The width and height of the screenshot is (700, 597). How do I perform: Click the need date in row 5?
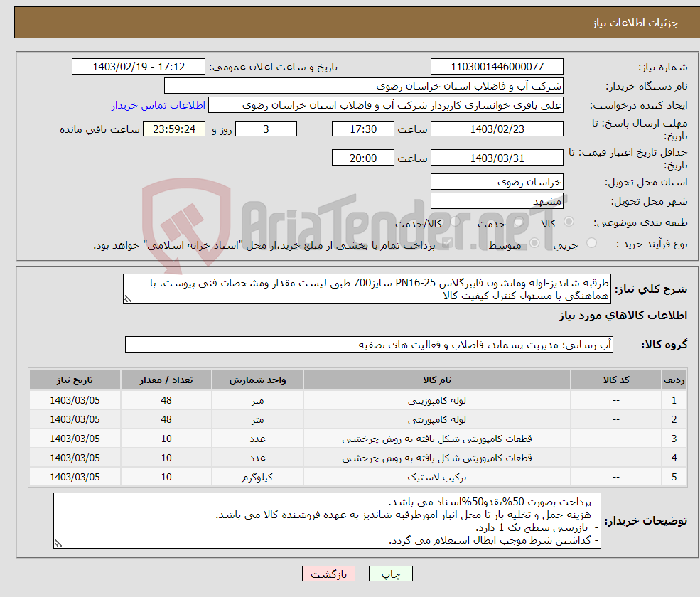pos(75,478)
